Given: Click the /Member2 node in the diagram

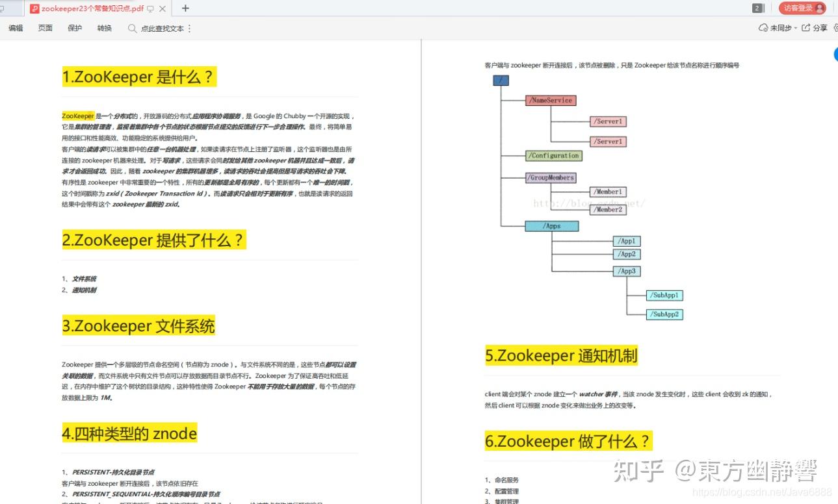Looking at the screenshot, I should coord(608,209).
